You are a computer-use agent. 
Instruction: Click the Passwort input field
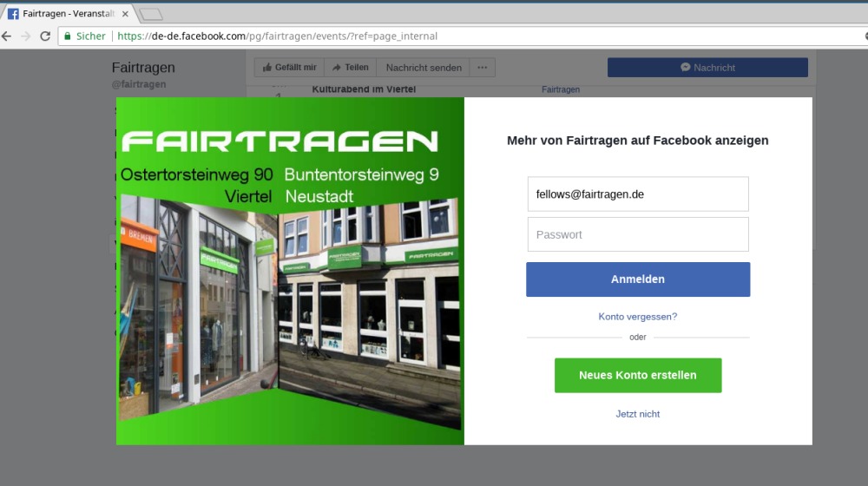tap(638, 234)
